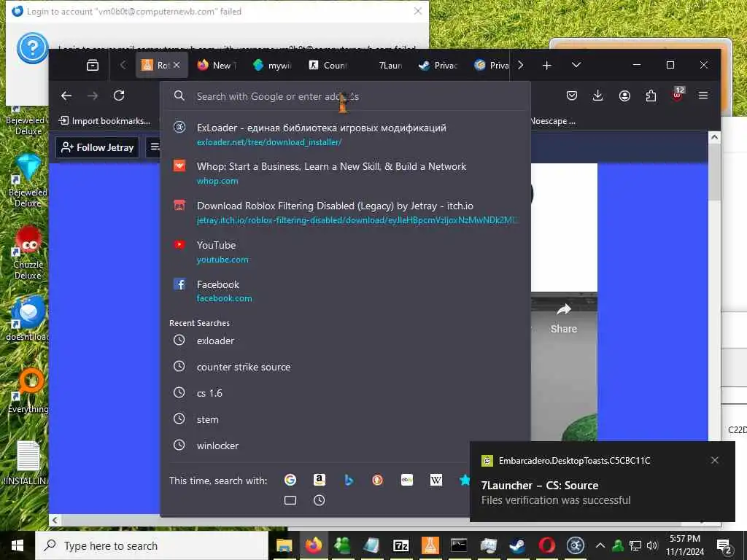Open 7-Zip from the taskbar
747x560 pixels.
pyautogui.click(x=400, y=545)
